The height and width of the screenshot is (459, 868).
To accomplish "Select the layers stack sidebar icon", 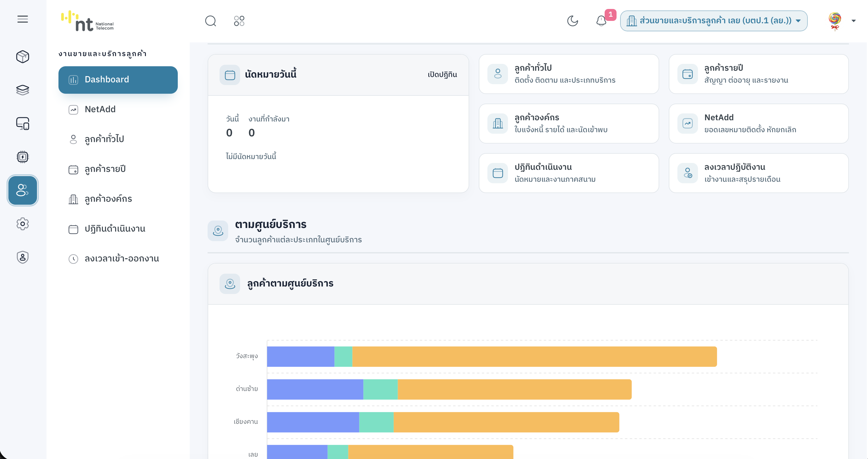I will (x=23, y=90).
